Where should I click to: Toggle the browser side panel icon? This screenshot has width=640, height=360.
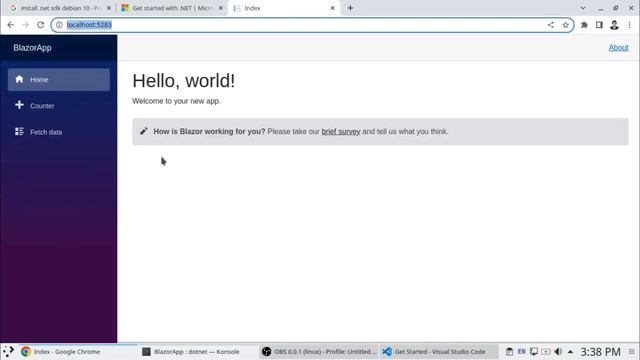[x=599, y=25]
